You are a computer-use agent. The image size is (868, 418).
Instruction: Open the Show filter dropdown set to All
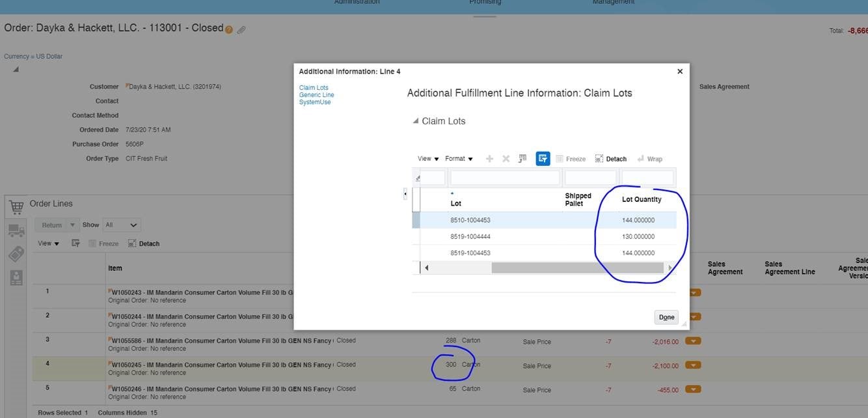[x=121, y=224]
